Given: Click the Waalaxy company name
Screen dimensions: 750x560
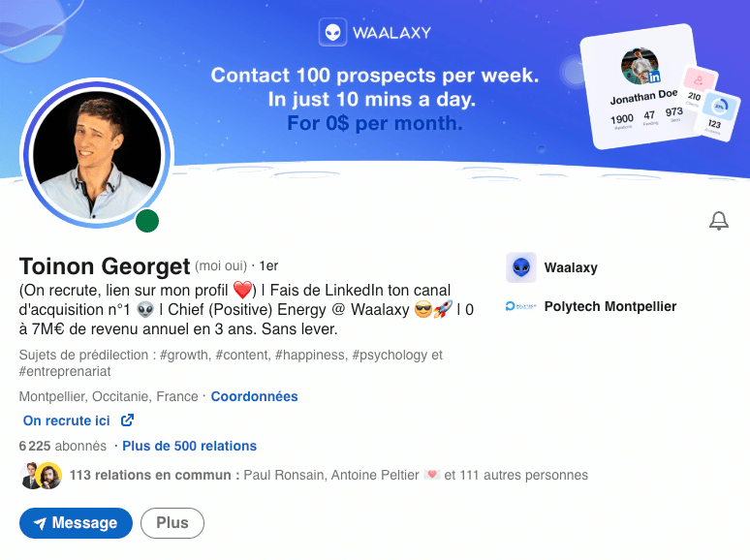Looking at the screenshot, I should (x=571, y=267).
